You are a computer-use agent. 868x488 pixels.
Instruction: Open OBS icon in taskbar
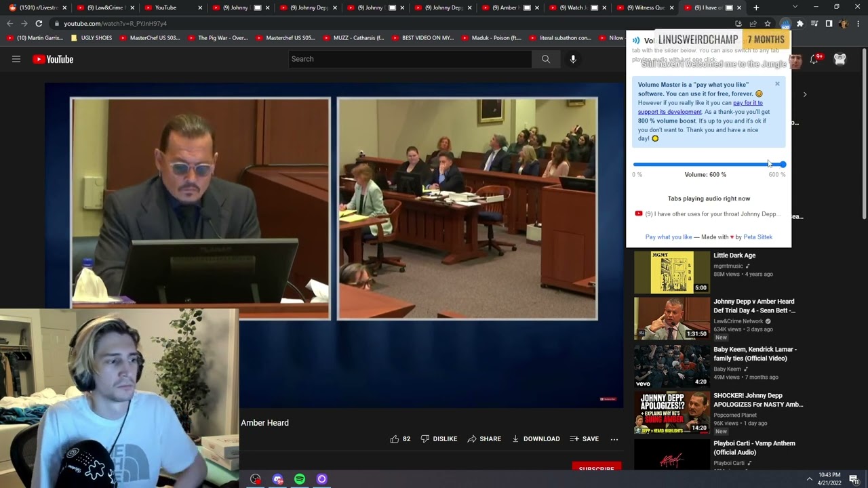click(x=256, y=479)
